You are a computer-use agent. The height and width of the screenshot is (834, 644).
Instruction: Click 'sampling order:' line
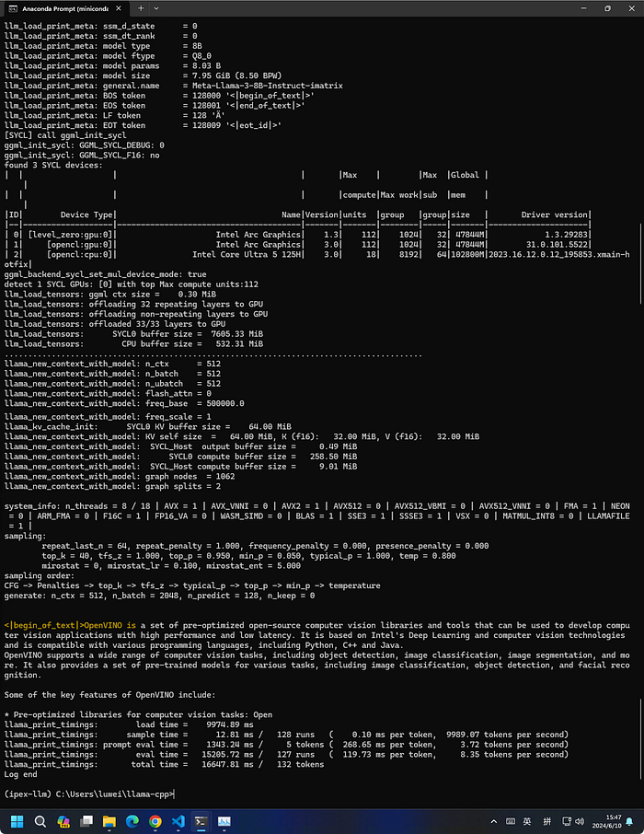(x=40, y=575)
